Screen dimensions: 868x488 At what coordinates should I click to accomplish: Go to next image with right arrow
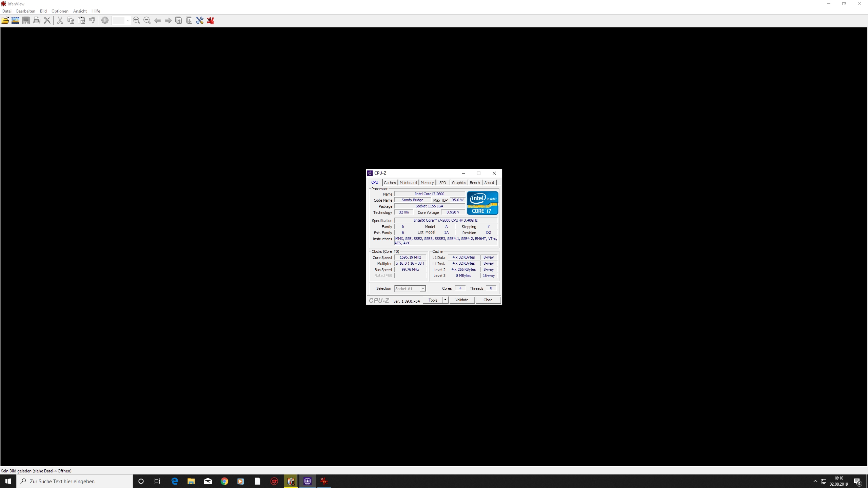(x=168, y=21)
